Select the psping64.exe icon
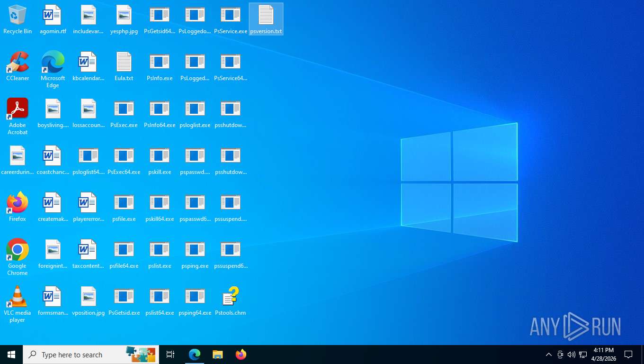Viewport: 644px width, 364px height. (x=195, y=301)
